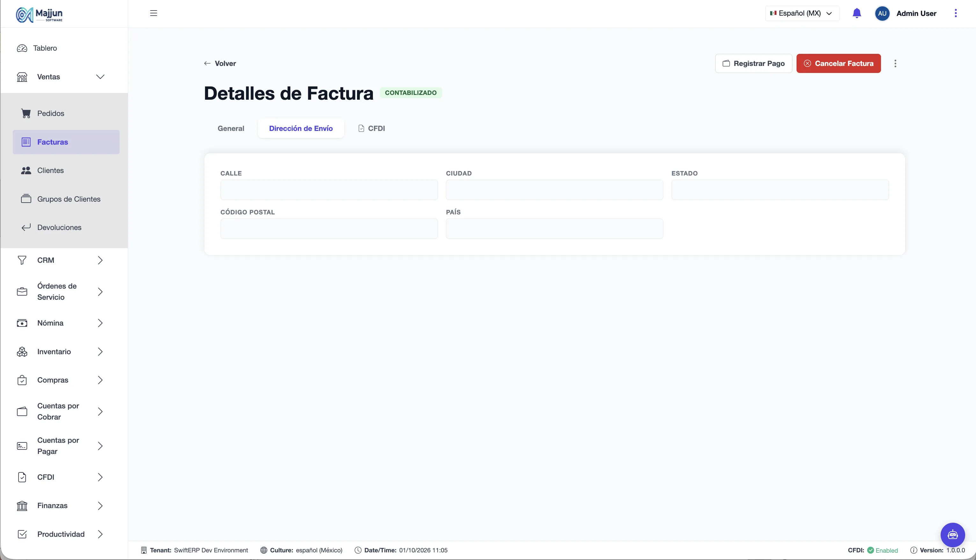The height and width of the screenshot is (560, 976).
Task: Expand Órdenes de Servicio chevron
Action: click(x=100, y=292)
